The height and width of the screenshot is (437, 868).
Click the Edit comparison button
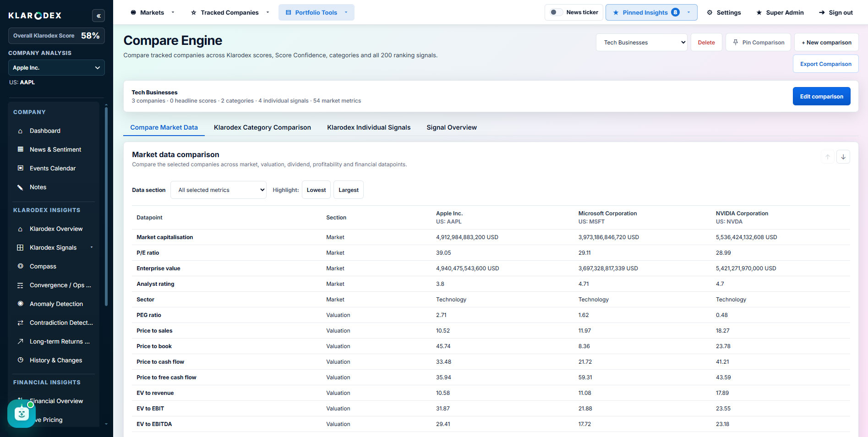click(821, 96)
